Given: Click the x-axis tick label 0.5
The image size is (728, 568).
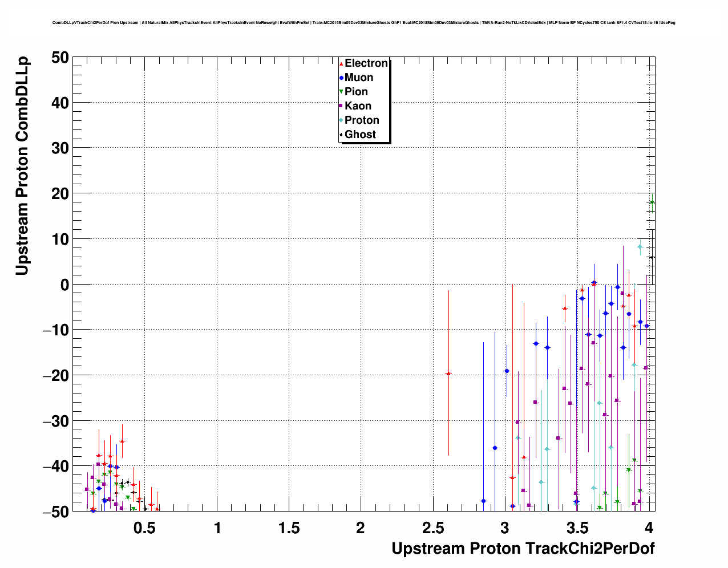Looking at the screenshot, I should click(x=144, y=528).
